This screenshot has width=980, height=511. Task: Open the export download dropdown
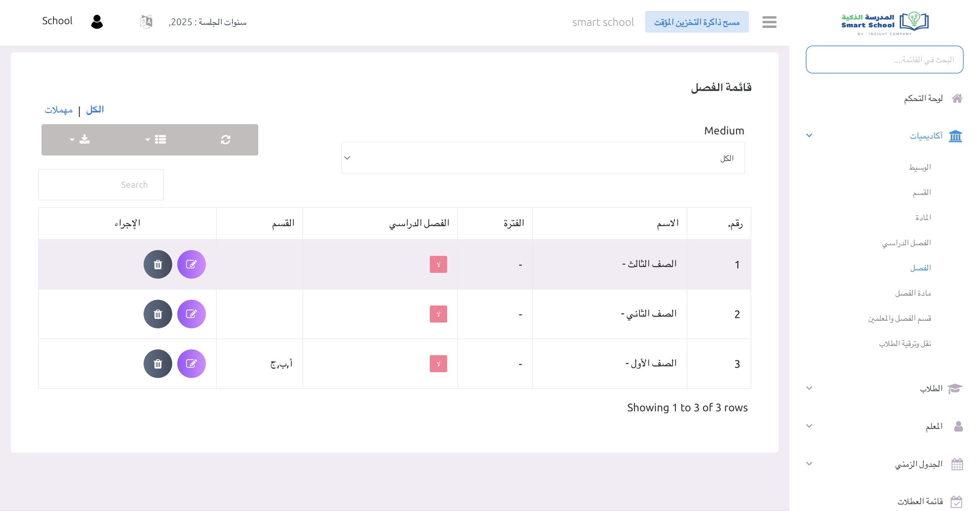click(x=80, y=139)
